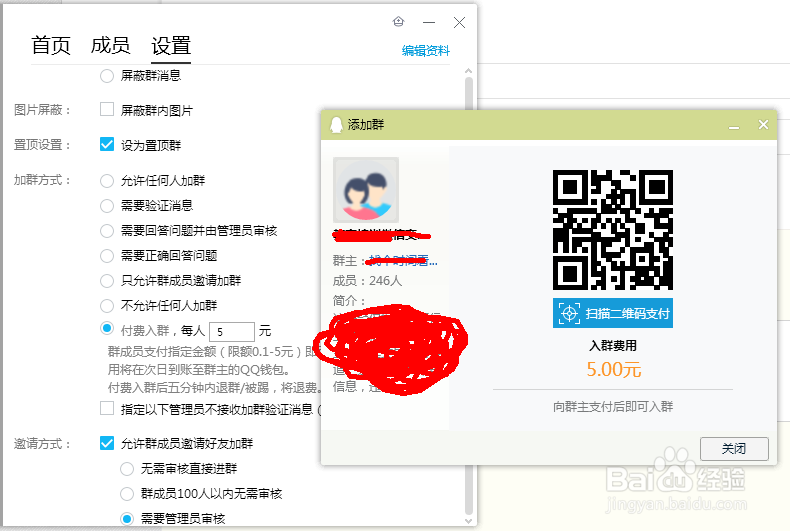Choose 需要验证消息 option
This screenshot has height=531, width=790.
(106, 206)
